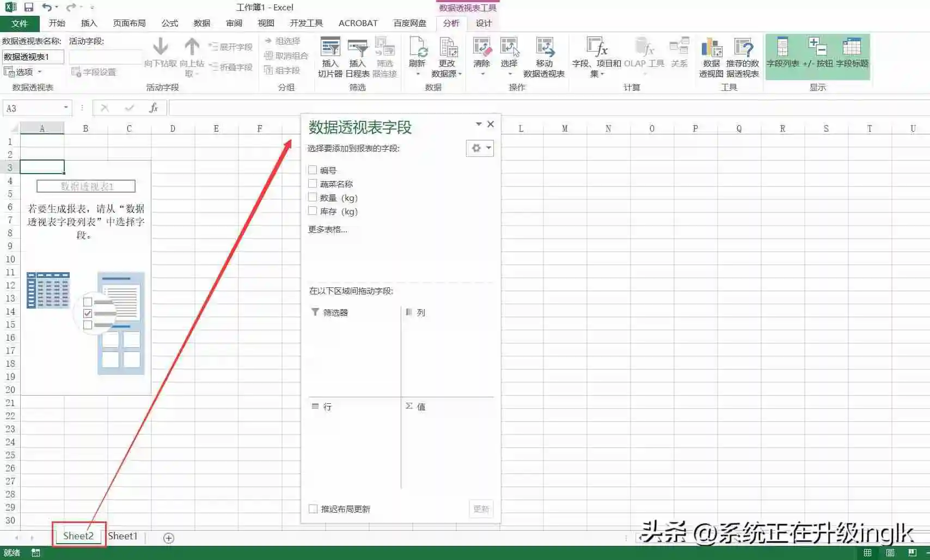Check the 库存 (kg) field checkbox
Image resolution: width=930 pixels, height=560 pixels.
tap(313, 211)
